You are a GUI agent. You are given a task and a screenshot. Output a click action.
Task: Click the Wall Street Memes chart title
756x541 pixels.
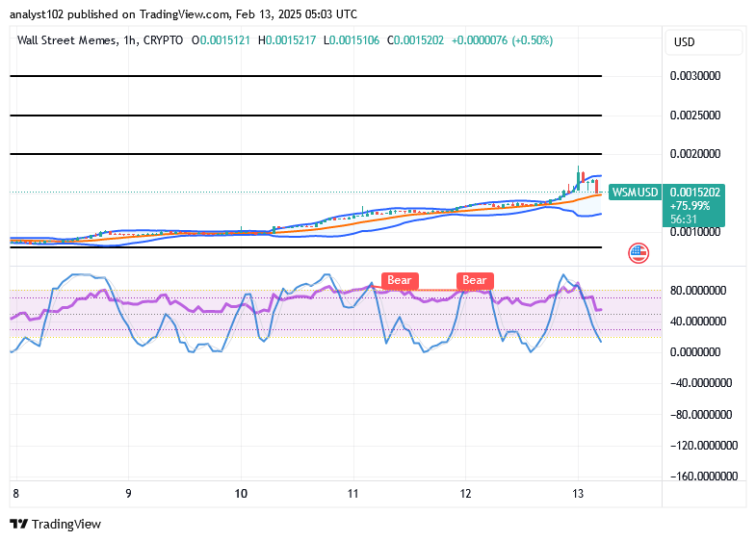pos(66,40)
